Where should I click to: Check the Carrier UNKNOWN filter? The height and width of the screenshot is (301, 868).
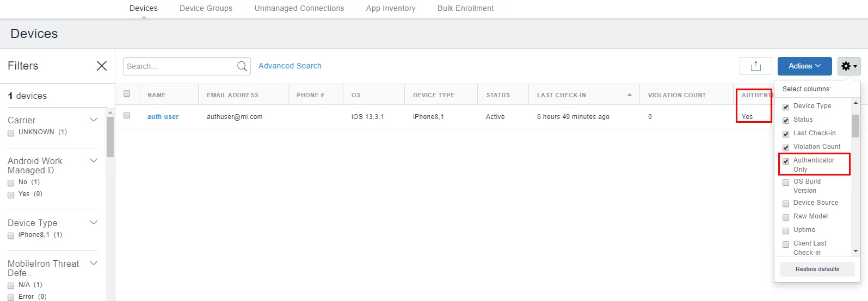click(11, 133)
